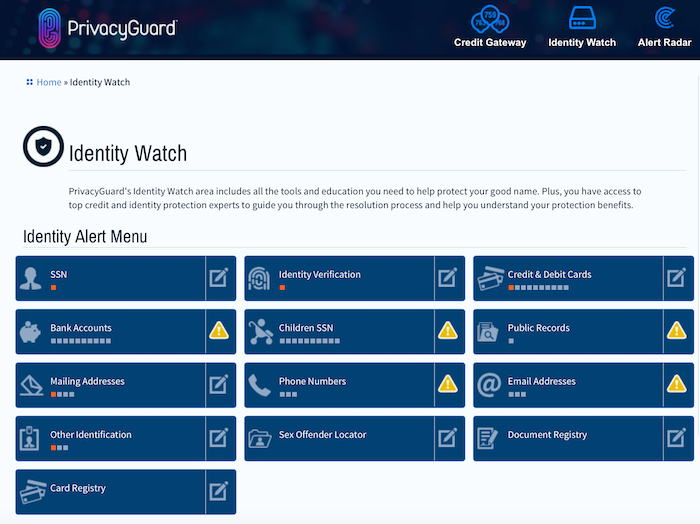Click the Card Registry cards icon
Image resolution: width=700 pixels, height=524 pixels.
pos(33,491)
